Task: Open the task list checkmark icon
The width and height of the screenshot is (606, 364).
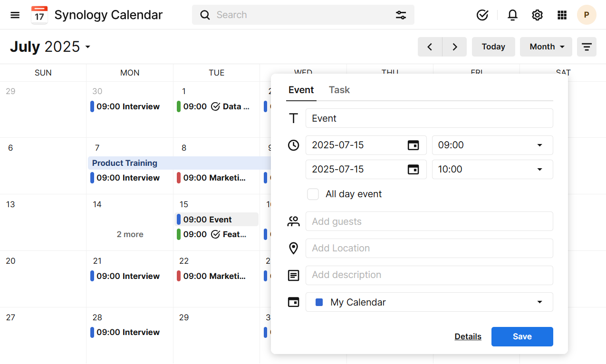Action: (482, 15)
